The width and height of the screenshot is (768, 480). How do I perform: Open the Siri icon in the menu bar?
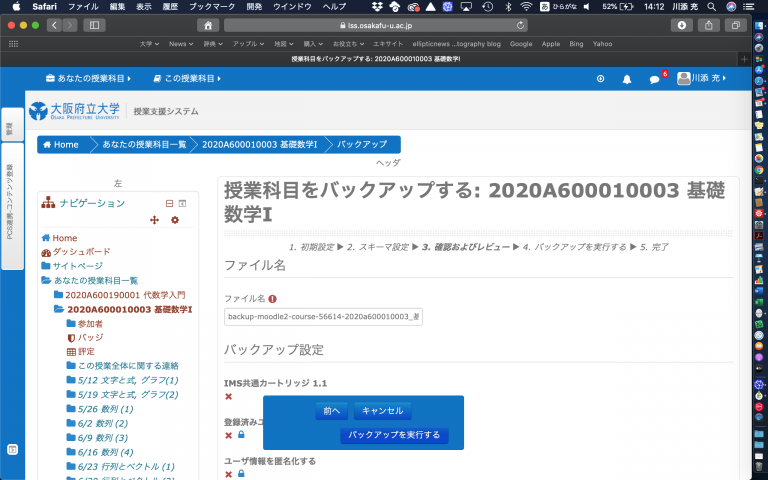(731, 7)
